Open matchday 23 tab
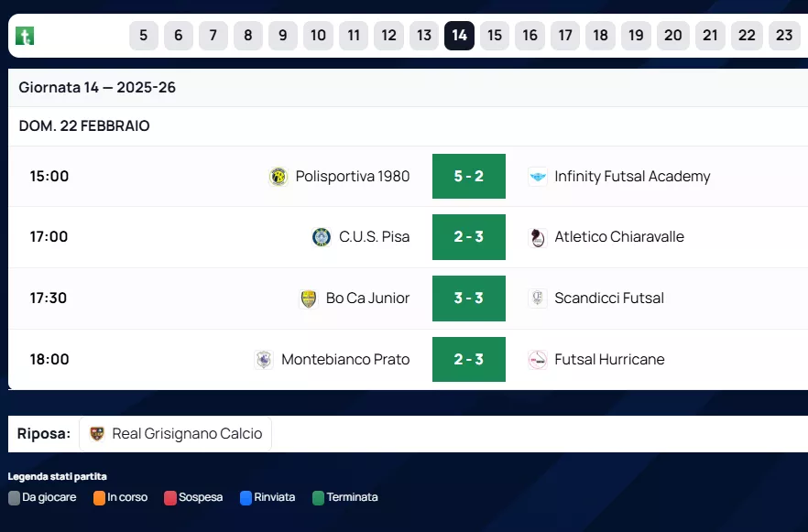This screenshot has width=808, height=532. pyautogui.click(x=784, y=36)
